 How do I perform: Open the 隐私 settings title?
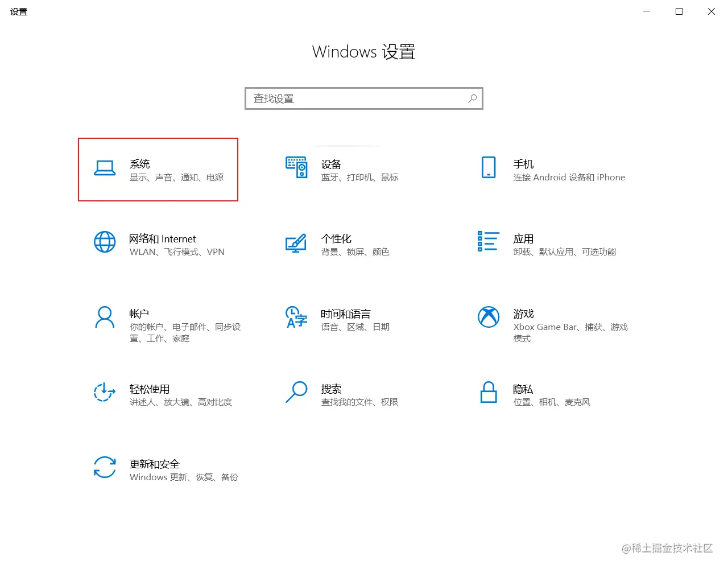click(523, 389)
